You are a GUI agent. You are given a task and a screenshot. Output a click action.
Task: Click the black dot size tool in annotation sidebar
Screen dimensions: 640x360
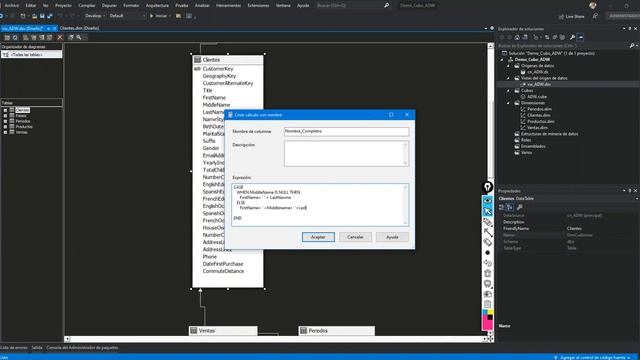click(488, 253)
